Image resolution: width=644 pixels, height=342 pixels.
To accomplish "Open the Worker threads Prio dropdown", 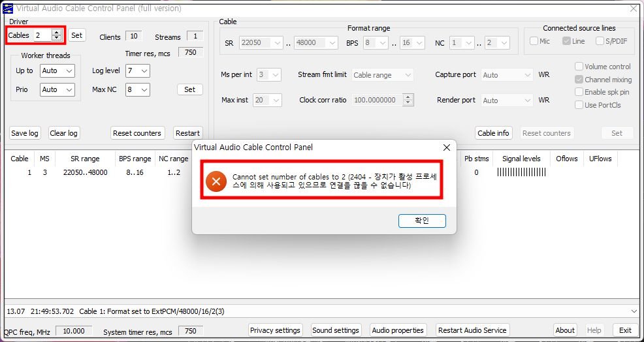I will pyautogui.click(x=57, y=89).
